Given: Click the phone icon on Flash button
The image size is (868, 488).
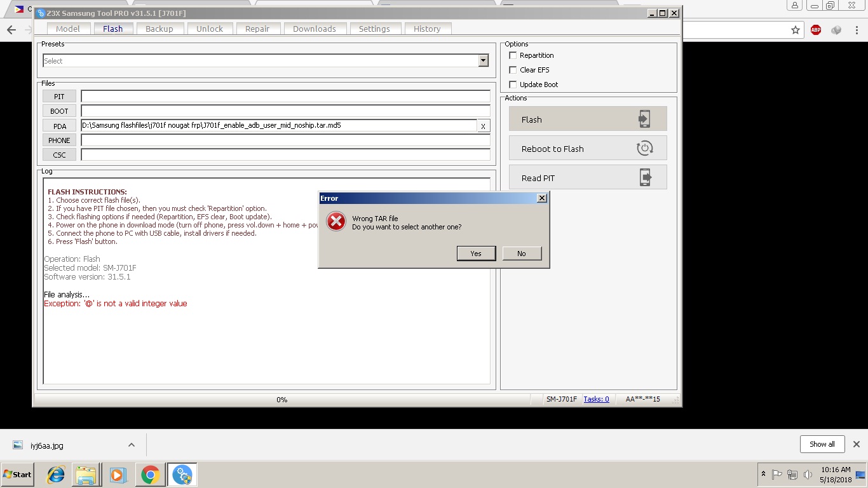Looking at the screenshot, I should (x=644, y=119).
